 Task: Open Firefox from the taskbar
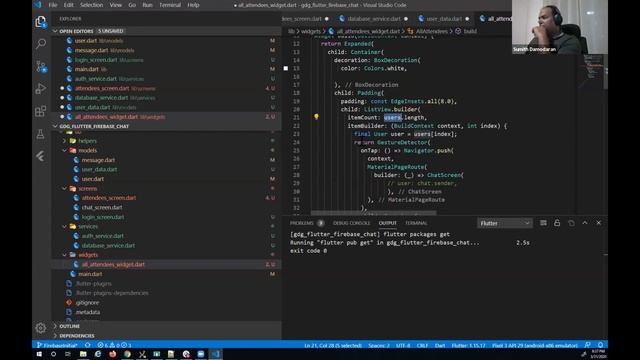pos(112,354)
